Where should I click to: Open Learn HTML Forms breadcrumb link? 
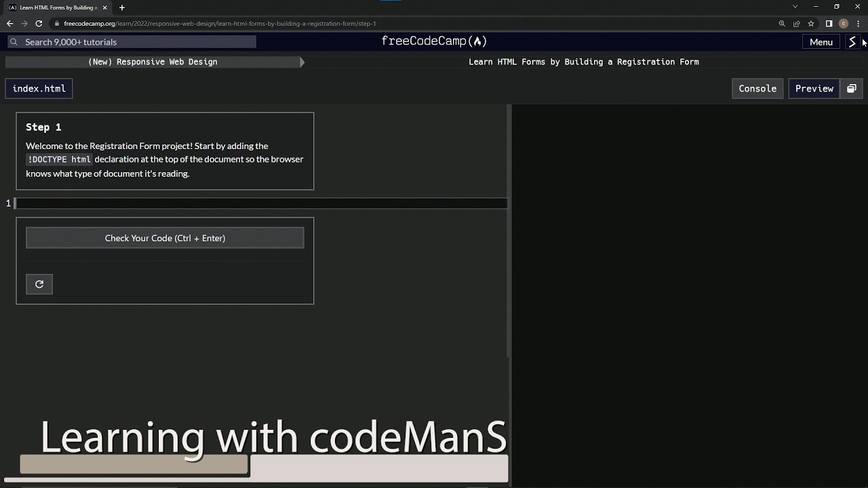click(x=584, y=62)
